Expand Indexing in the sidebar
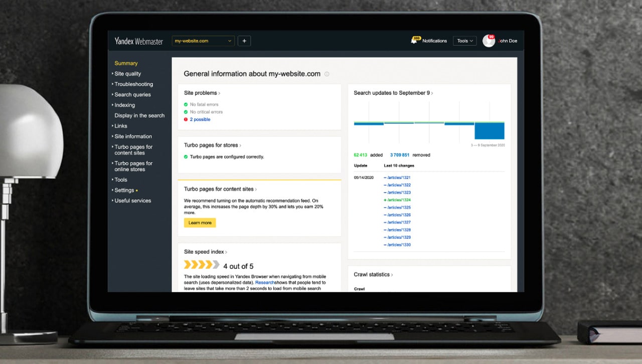 click(x=124, y=105)
